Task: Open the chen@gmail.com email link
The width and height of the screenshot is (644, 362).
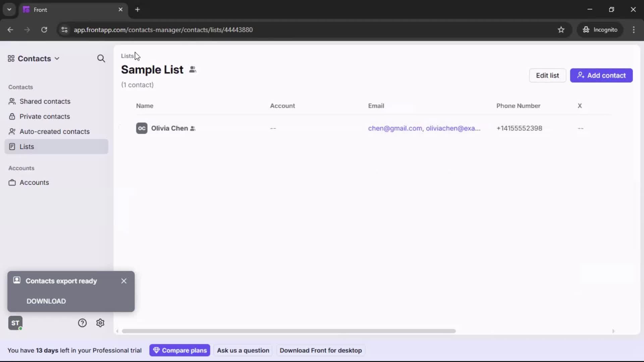Action: [394, 128]
